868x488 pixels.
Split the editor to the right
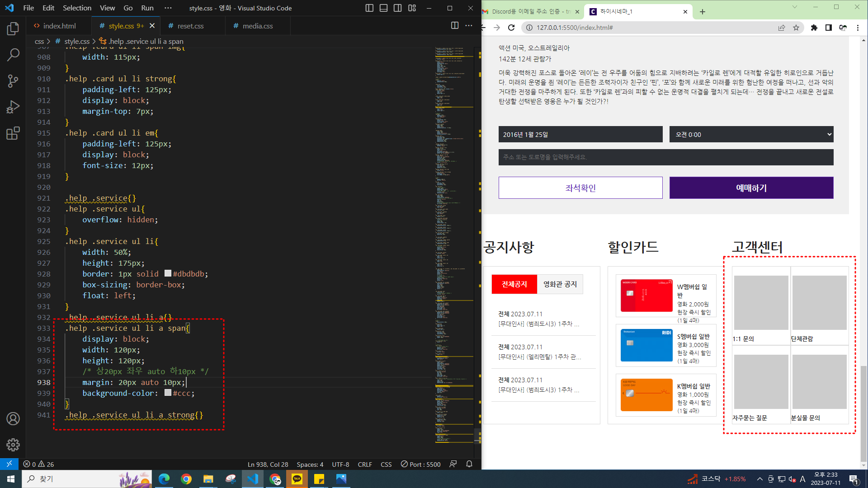pos(455,26)
